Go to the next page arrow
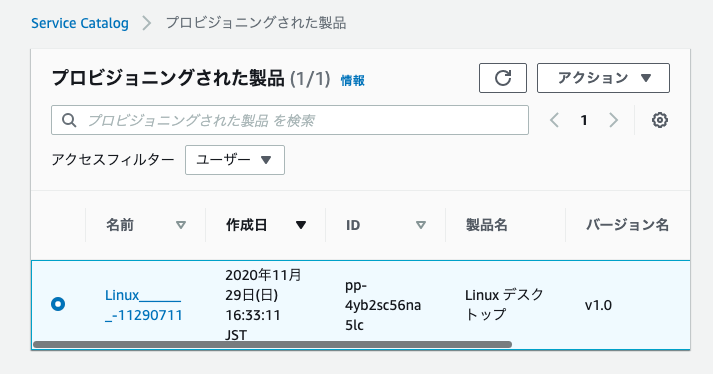This screenshot has width=713, height=374. [613, 120]
